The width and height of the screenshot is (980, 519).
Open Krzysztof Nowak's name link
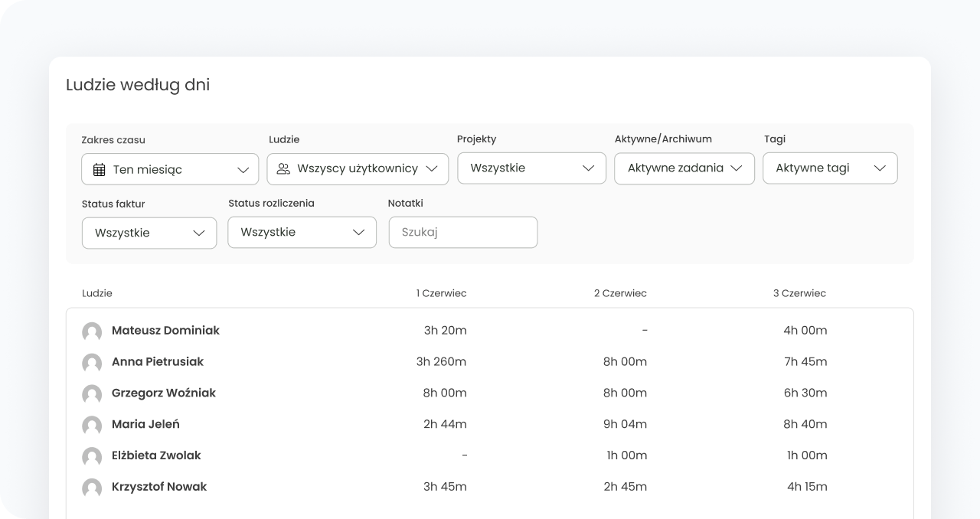(159, 487)
